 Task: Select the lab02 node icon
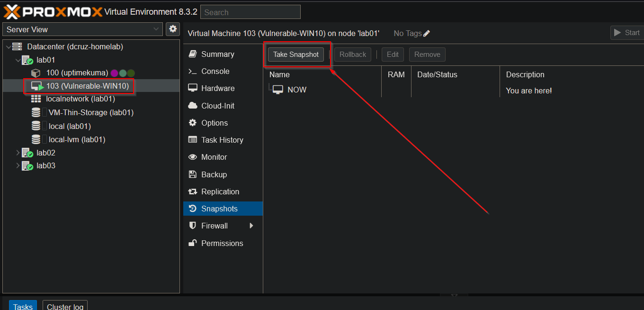[27, 153]
